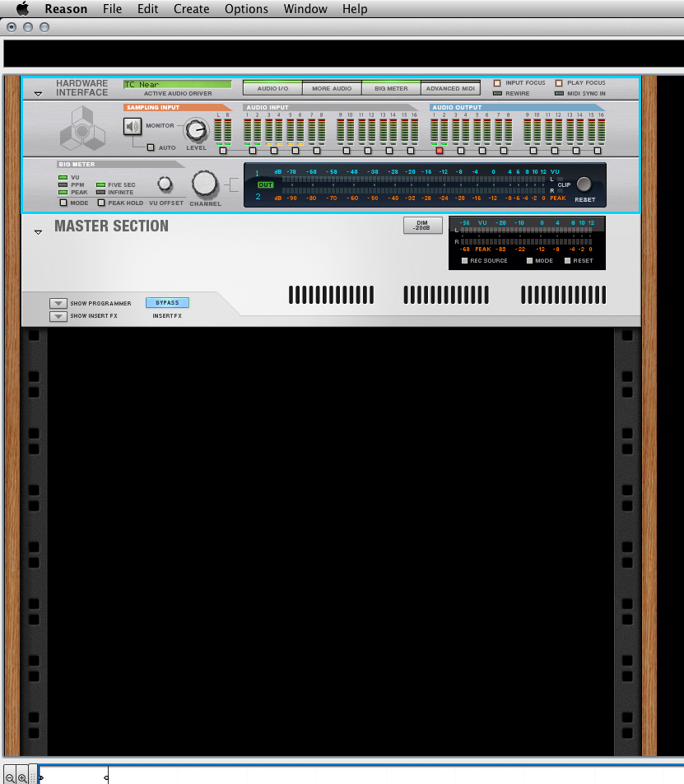Toggle the Insert FX BYPASS switch
684x784 pixels.
[167, 302]
